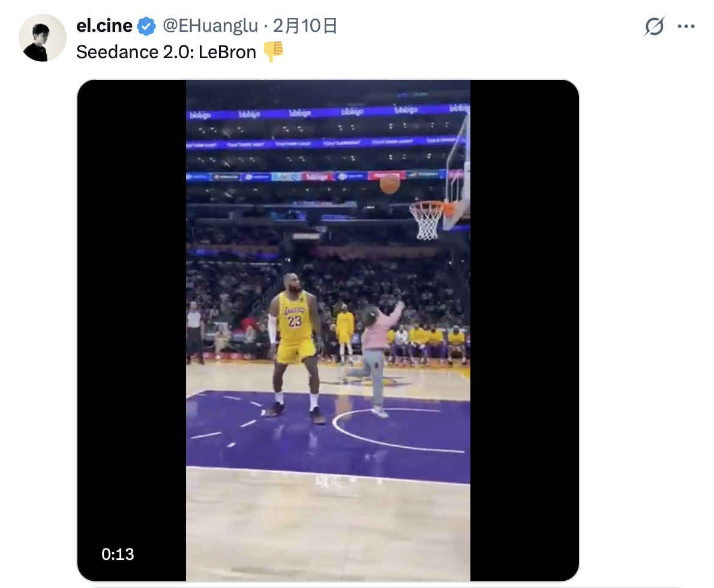This screenshot has height=588, width=714.
Task: Click the black bar left of the video
Action: click(x=132, y=300)
